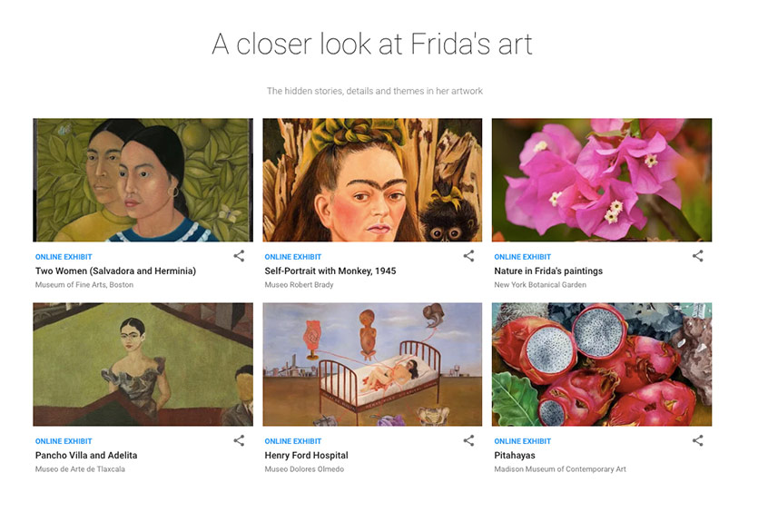Open the Pitahayas exhibit
Viewport: 758px width, 532px height.
tap(517, 455)
